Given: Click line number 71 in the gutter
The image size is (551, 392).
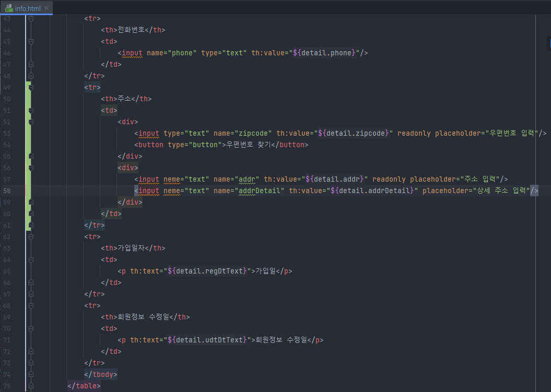Looking at the screenshot, I should click(7, 340).
